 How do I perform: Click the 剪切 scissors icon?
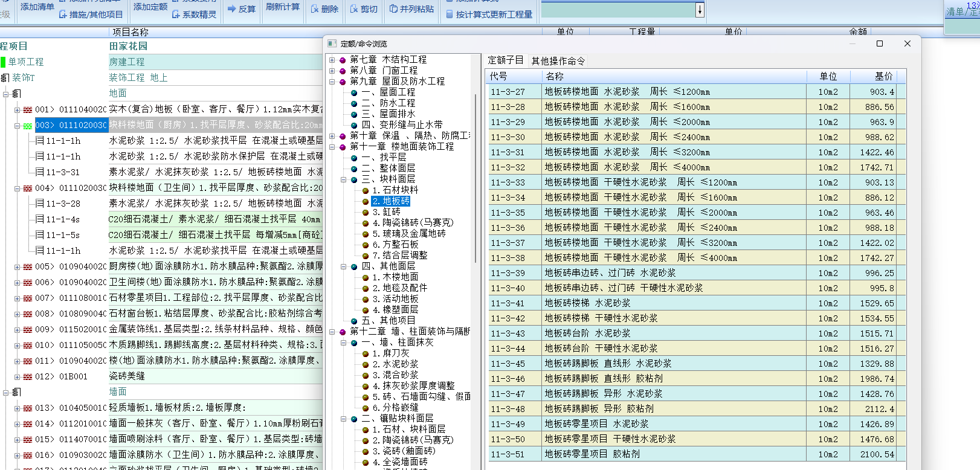pos(354,9)
